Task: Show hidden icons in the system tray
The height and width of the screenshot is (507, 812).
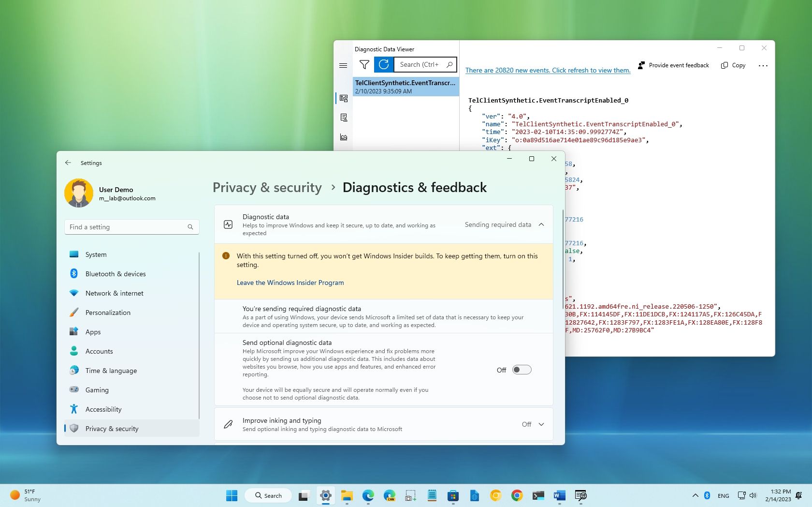Action: (695, 495)
